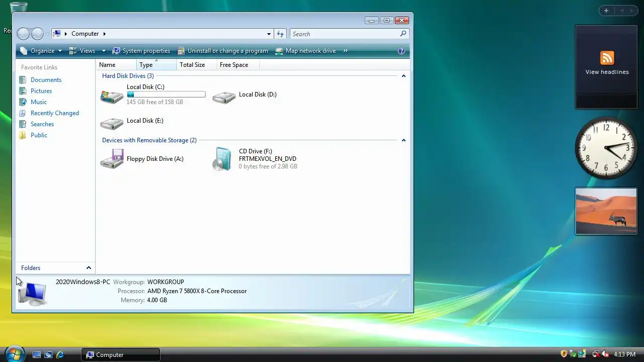Open the address bar history dropdown arrow
This screenshot has height=362, width=644.
269,34
